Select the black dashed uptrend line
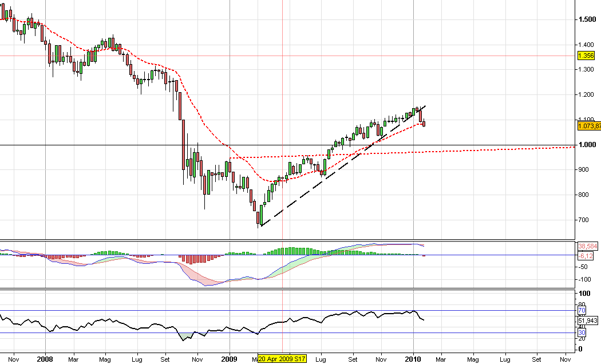601x364 pixels. 321,182
